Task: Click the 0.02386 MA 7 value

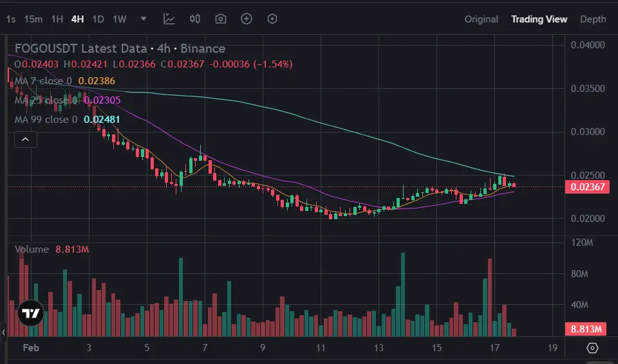Action: (97, 81)
